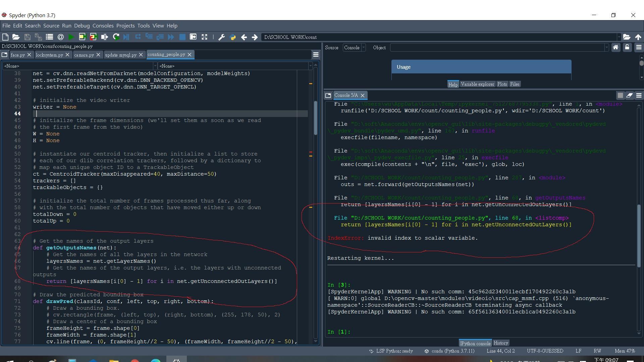Switch to the locksystem.py tab
The height and width of the screenshot is (362, 644).
coord(49,55)
